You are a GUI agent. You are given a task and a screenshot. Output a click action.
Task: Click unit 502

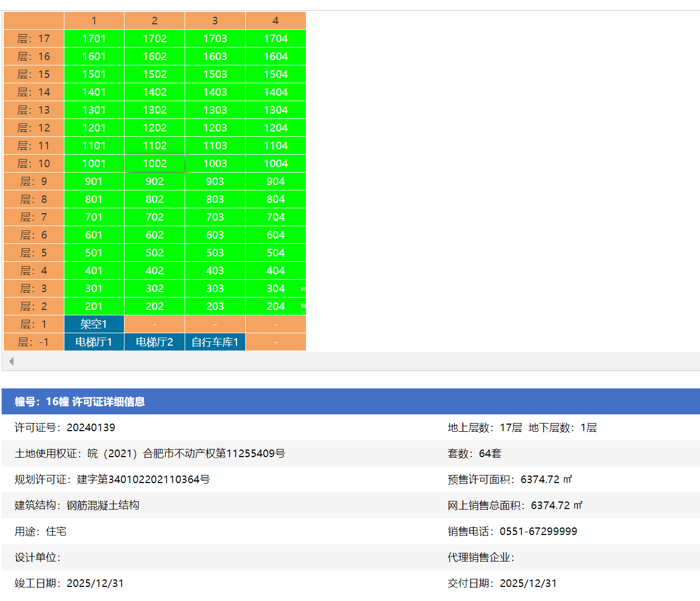pos(155,253)
